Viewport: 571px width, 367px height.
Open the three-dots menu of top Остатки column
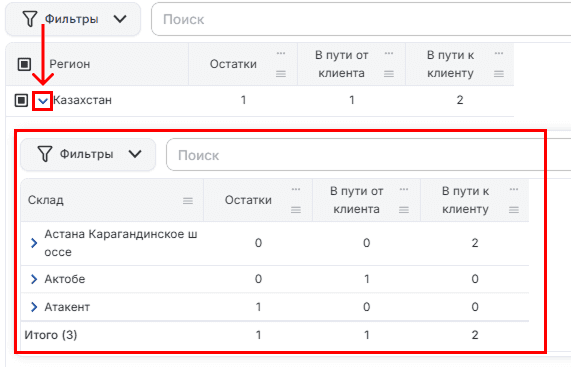coord(281,54)
